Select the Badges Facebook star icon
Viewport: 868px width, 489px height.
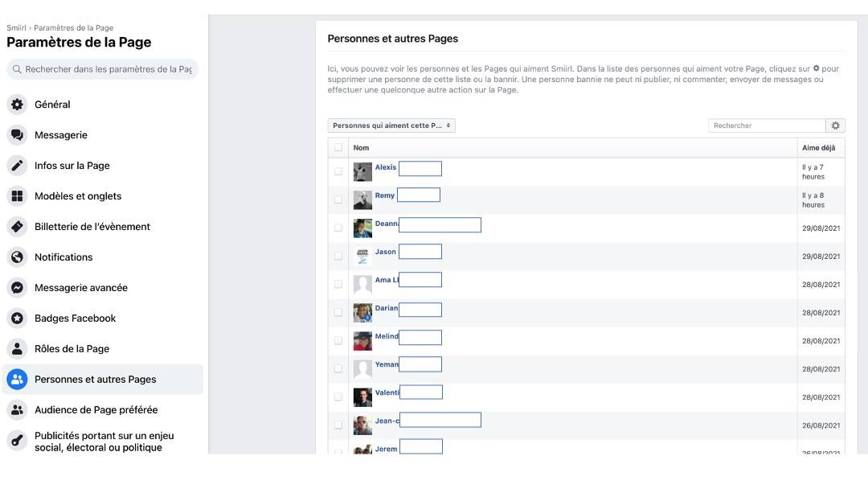coord(18,318)
